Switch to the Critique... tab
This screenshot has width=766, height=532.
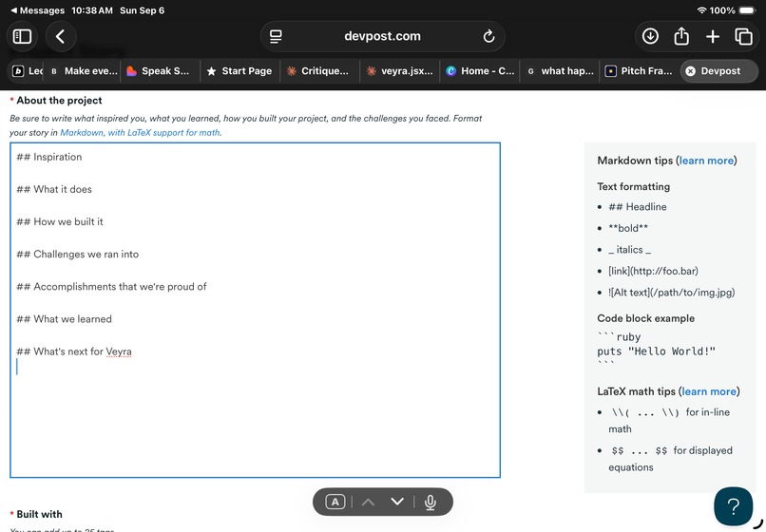pyautogui.click(x=319, y=71)
